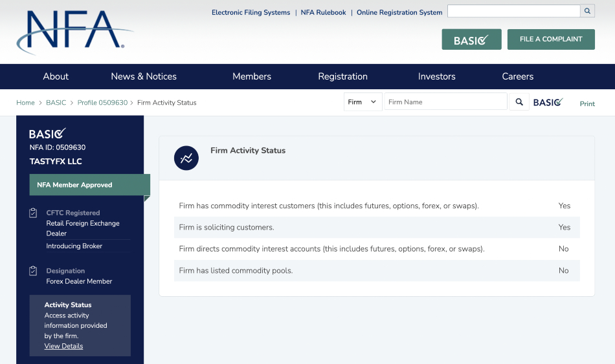Click the top site search input field
Screen dimensions: 615x364
pyautogui.click(x=514, y=11)
